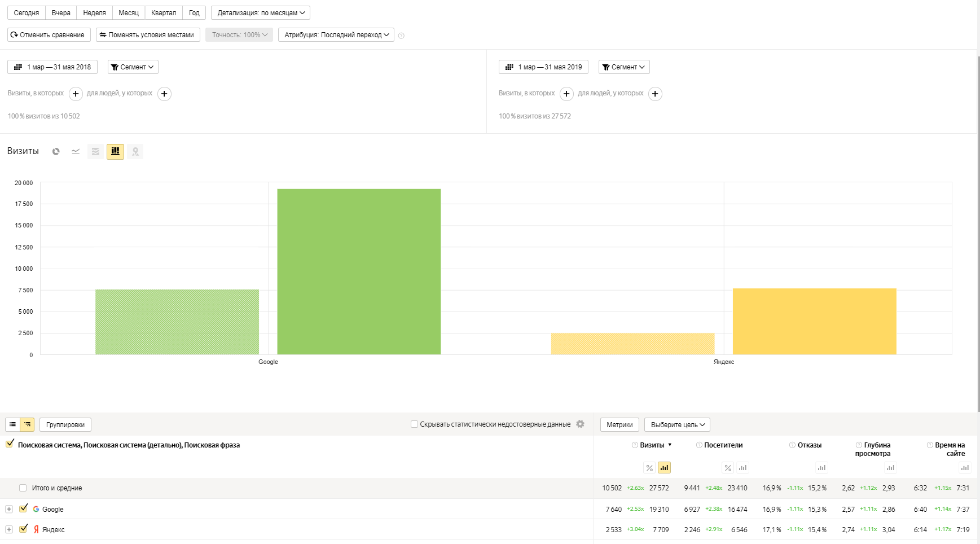
Task: Open Сегмент dropdown for 2019 period
Action: point(624,67)
